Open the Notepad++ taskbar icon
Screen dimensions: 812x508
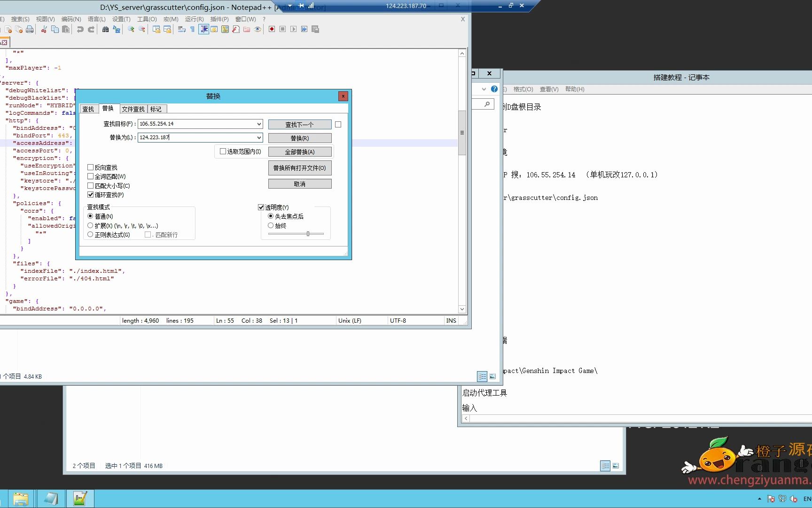(x=80, y=499)
